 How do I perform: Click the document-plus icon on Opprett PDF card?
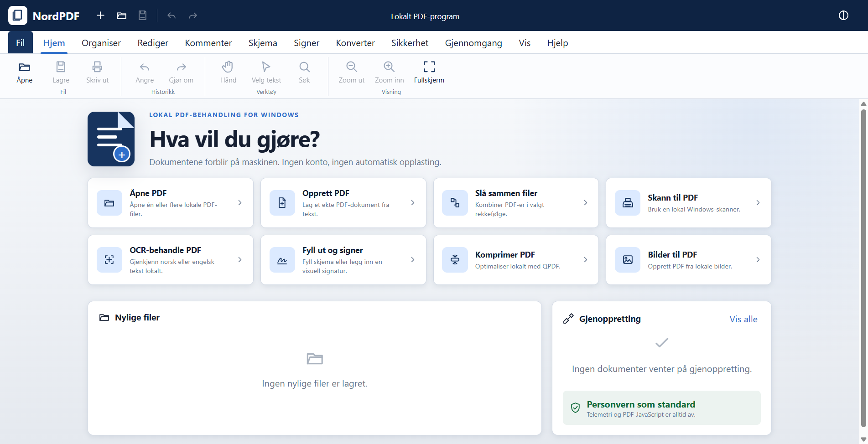pos(282,203)
